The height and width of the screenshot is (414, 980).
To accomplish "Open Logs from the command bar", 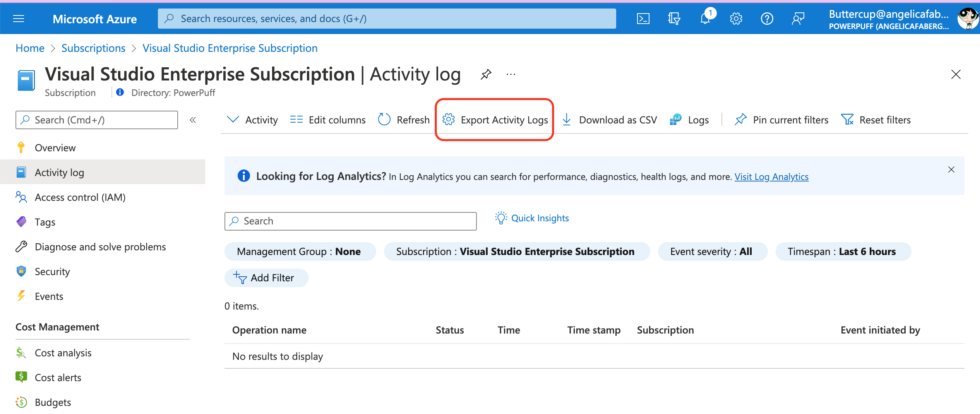I will [x=689, y=120].
